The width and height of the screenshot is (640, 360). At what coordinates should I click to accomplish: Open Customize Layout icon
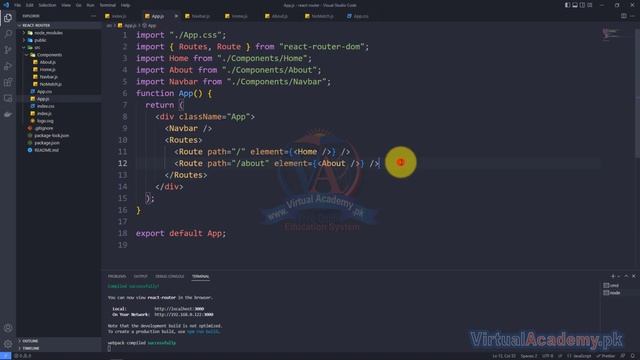590,5
